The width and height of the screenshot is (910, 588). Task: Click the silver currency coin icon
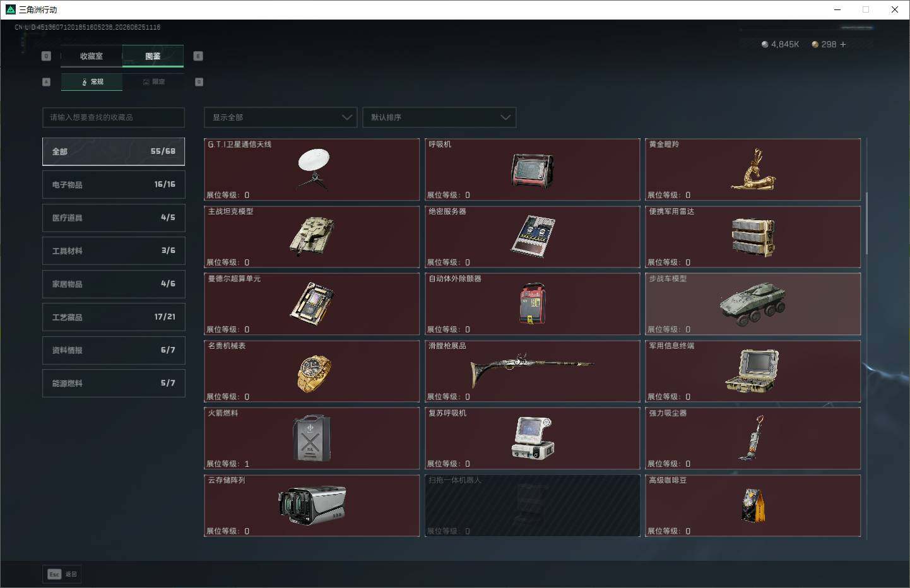[x=765, y=44]
